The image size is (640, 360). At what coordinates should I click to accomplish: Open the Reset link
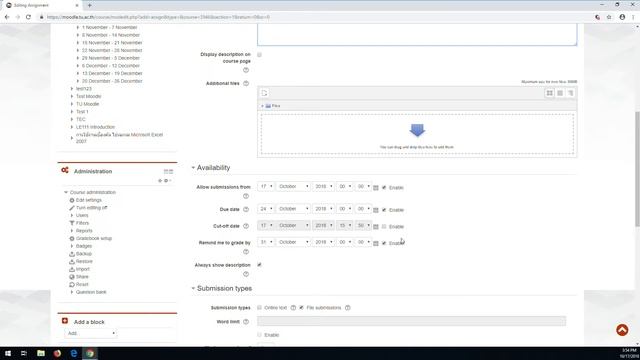[x=82, y=284]
